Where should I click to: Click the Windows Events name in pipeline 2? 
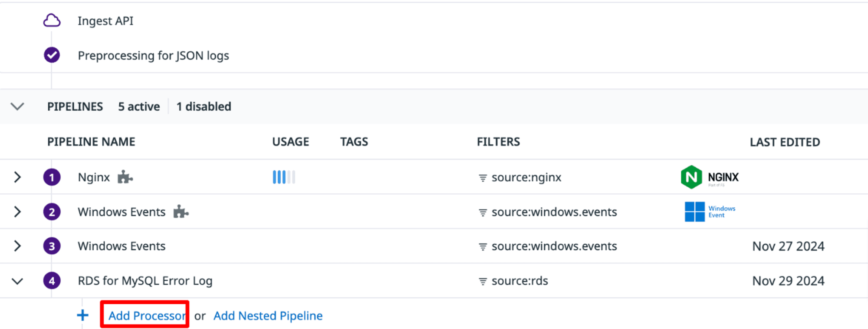tap(122, 212)
